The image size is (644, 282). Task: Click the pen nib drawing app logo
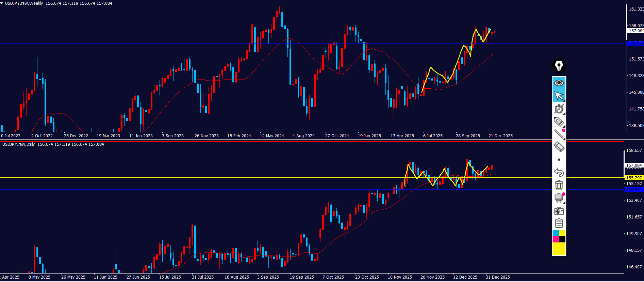click(x=559, y=66)
